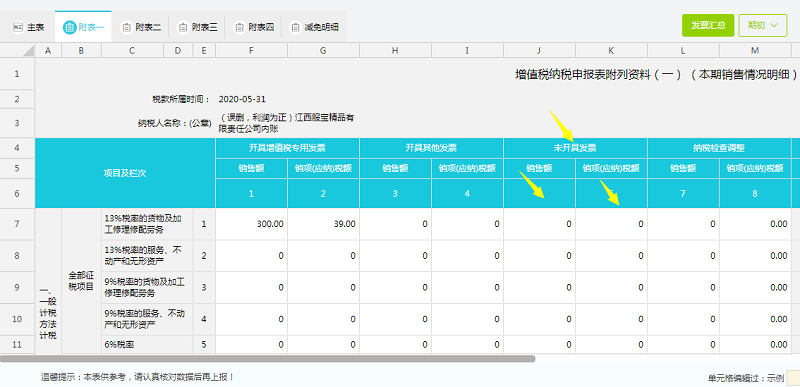This screenshot has width=800, height=387.
Task: Select the 9%税率的货物及加工修理修配劳务 row label
Action: (x=147, y=288)
